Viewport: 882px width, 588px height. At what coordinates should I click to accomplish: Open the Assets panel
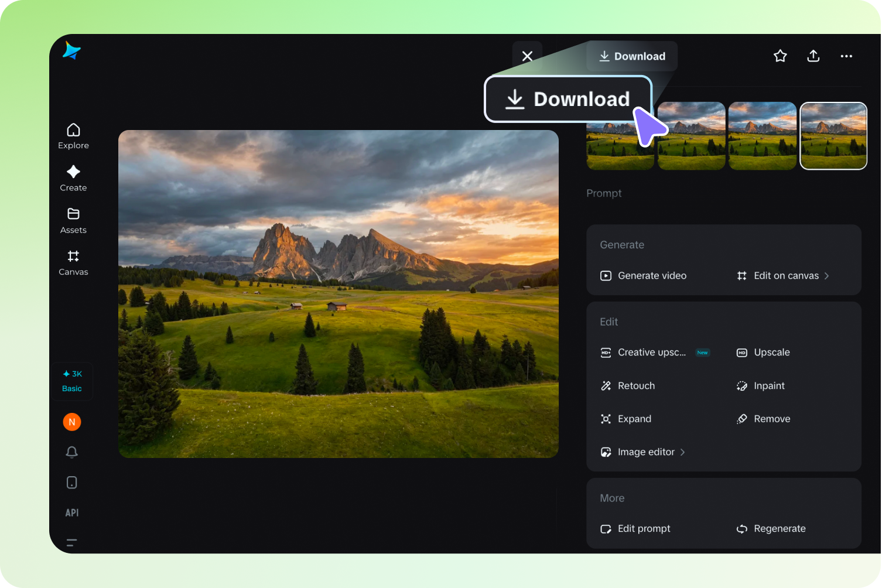pyautogui.click(x=73, y=220)
